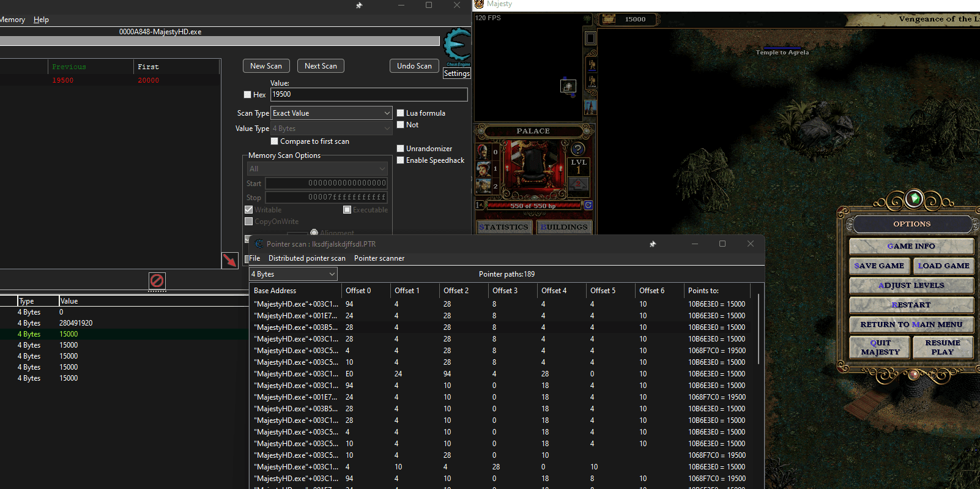
Task: Expand the 4 Bytes dropdown in pointer scan
Action: point(294,274)
